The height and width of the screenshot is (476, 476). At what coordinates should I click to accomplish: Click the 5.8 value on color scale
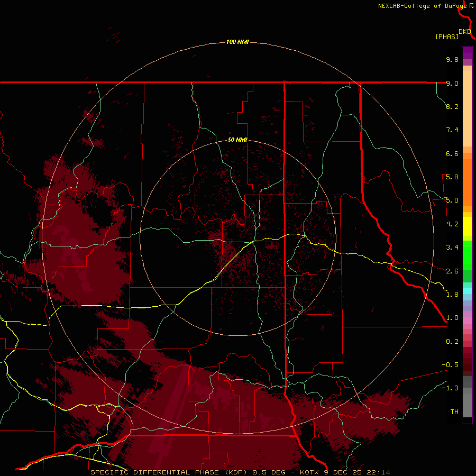[x=452, y=177]
